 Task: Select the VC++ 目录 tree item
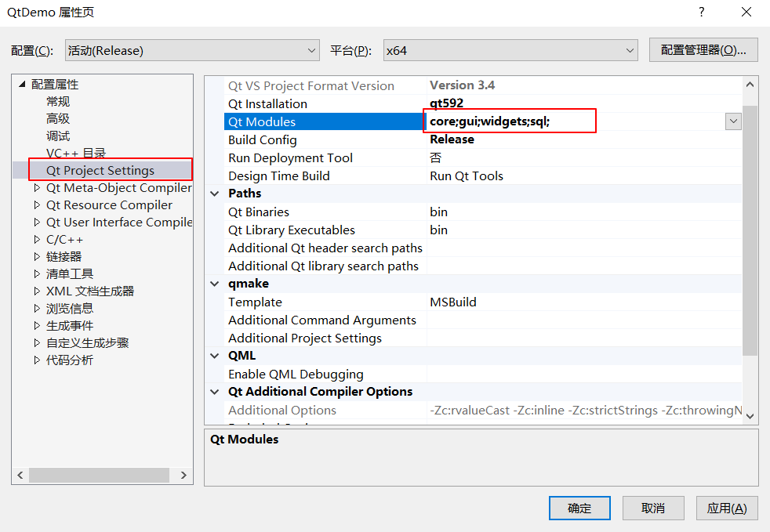pos(75,153)
